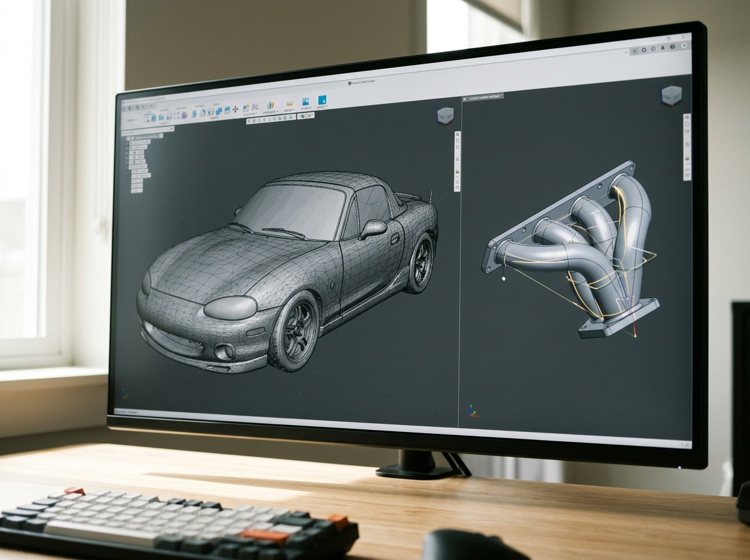Viewport: 750px width, 560px height.
Task: Open the browser panel header dropdown arrow
Action: pyautogui.click(x=171, y=129)
